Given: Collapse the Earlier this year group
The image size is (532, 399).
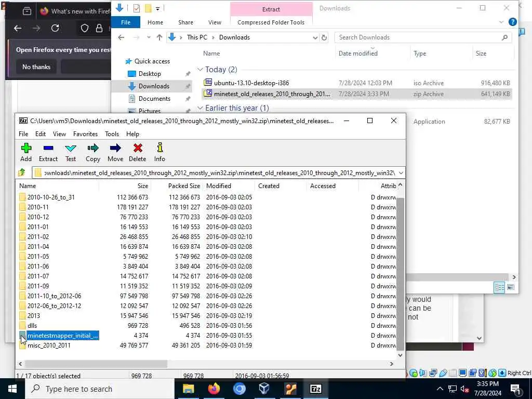Looking at the screenshot, I should click(200, 108).
